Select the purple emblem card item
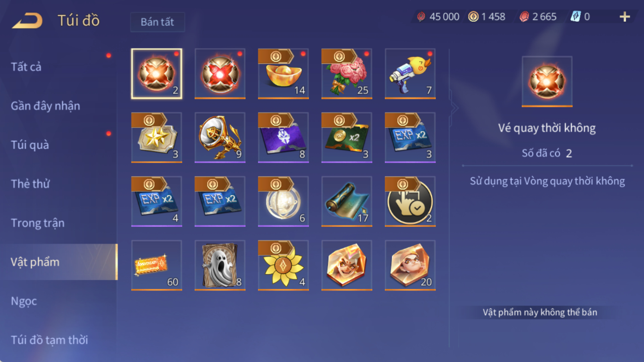This screenshot has height=362, width=644. pos(283,137)
